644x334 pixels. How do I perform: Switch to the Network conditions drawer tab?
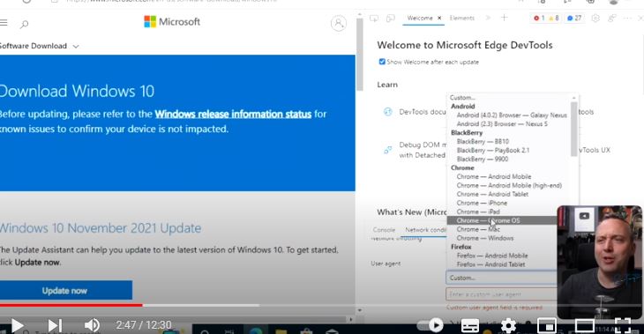tap(425, 230)
